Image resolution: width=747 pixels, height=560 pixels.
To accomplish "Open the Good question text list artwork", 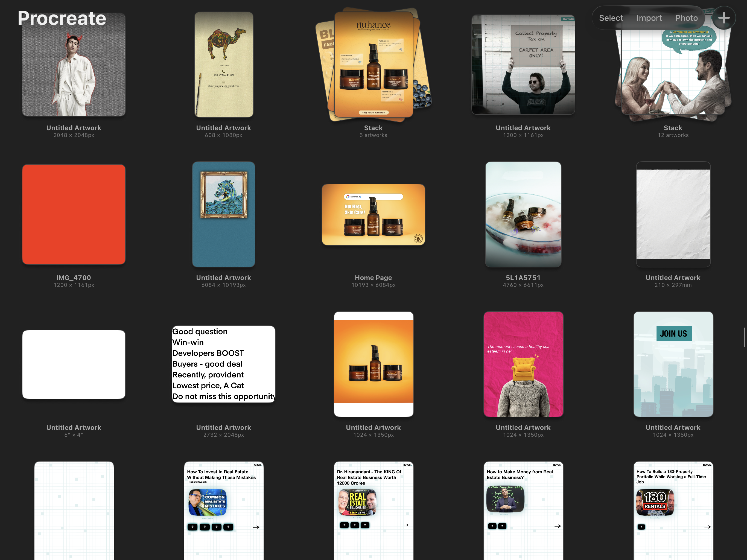I will (x=224, y=364).
